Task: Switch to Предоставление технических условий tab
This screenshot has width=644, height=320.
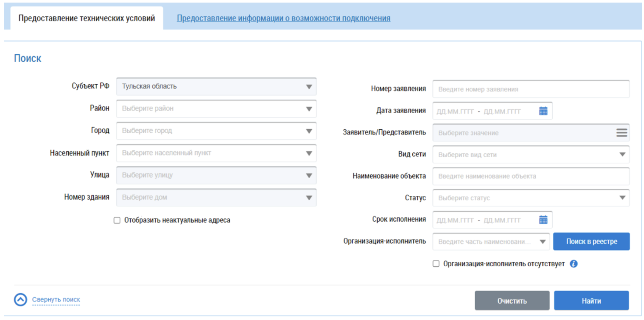Action: [87, 18]
